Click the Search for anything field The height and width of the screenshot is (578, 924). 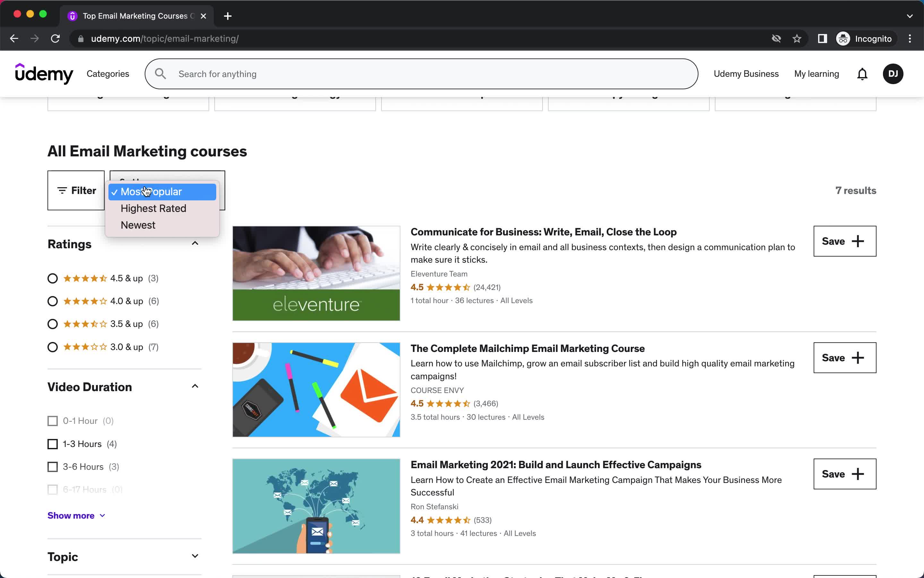pyautogui.click(x=421, y=74)
